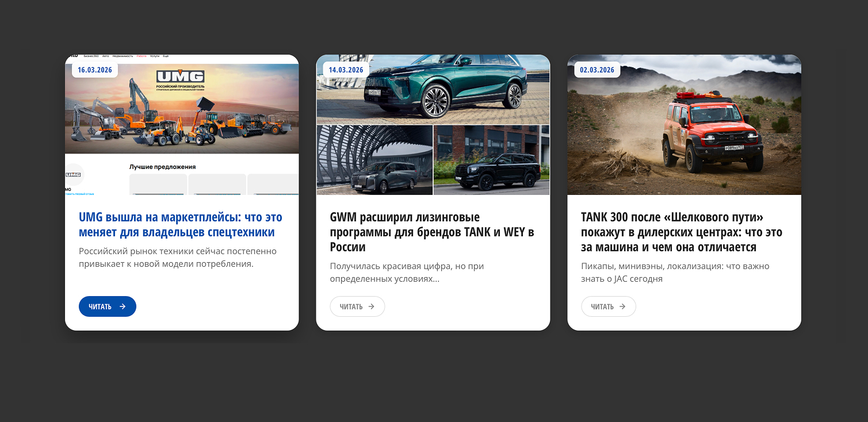This screenshot has width=868, height=422.
Task: Click the blue ЧИТАТЬ button on UMG card
Action: click(x=108, y=306)
